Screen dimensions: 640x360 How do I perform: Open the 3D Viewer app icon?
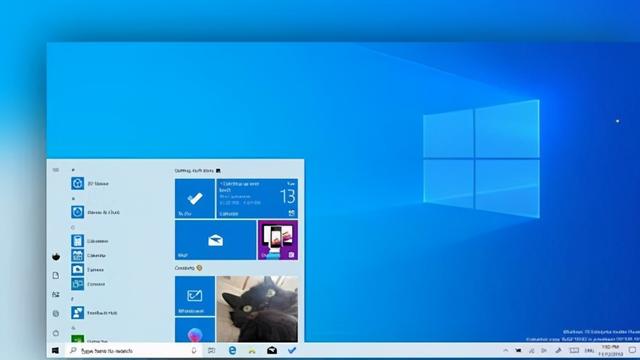point(78,183)
